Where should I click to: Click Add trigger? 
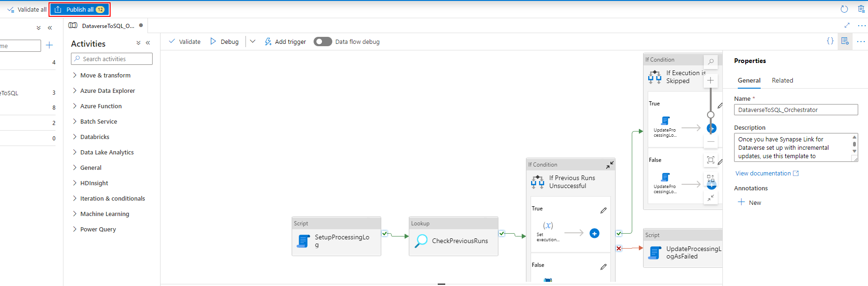(x=285, y=42)
